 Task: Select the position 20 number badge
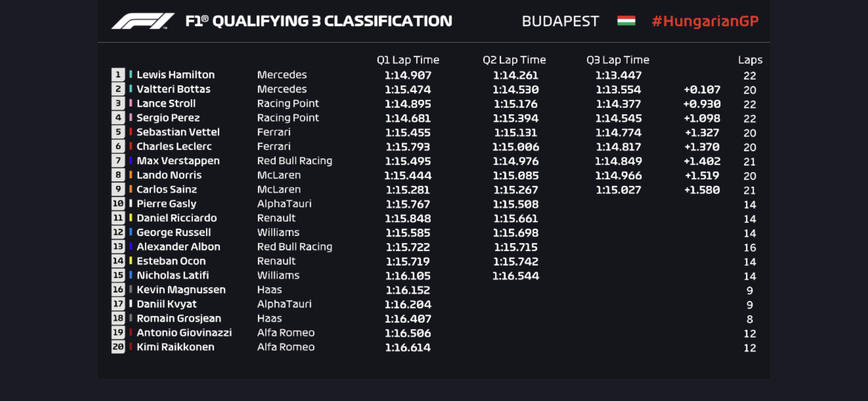point(118,347)
